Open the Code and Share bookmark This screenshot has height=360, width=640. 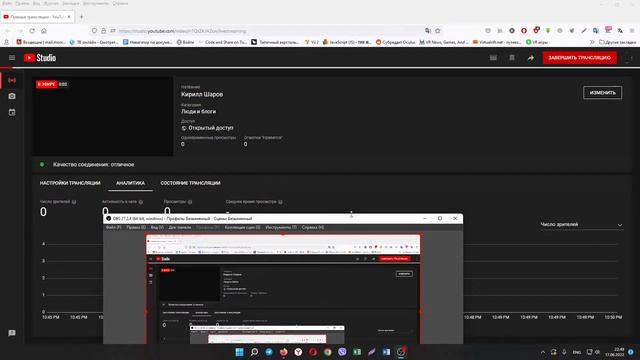coord(222,42)
